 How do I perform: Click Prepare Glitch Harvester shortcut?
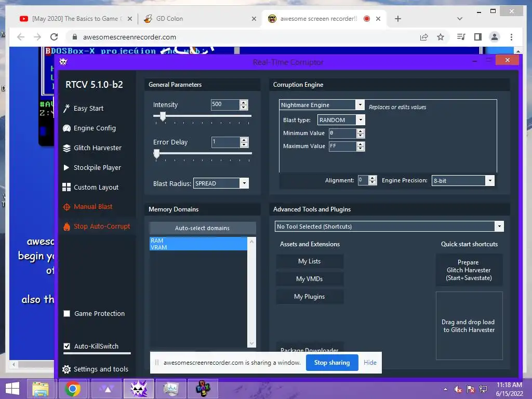pyautogui.click(x=469, y=270)
